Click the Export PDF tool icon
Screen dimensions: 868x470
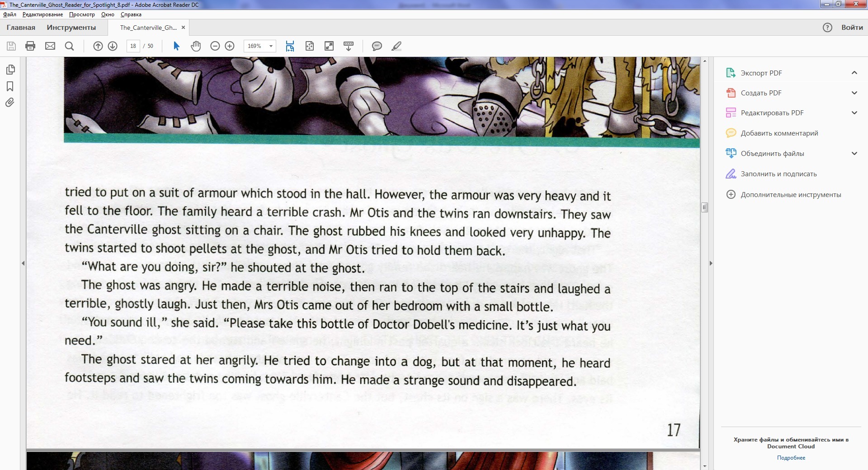(731, 73)
